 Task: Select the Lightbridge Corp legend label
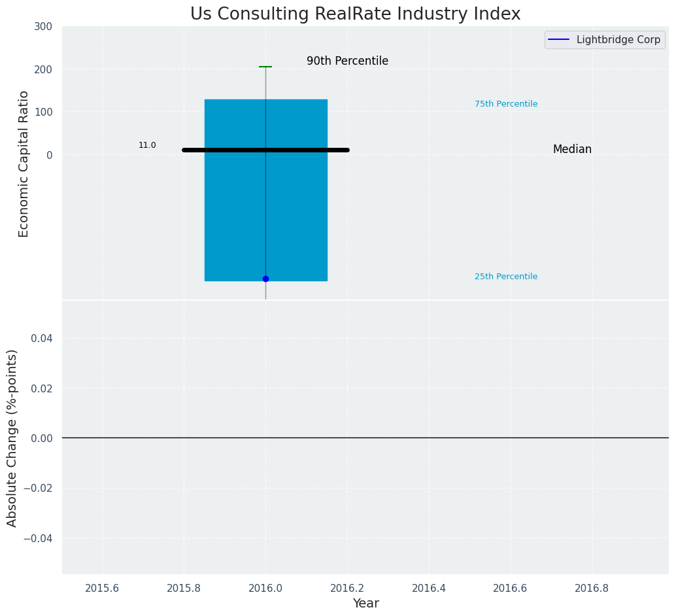point(618,40)
